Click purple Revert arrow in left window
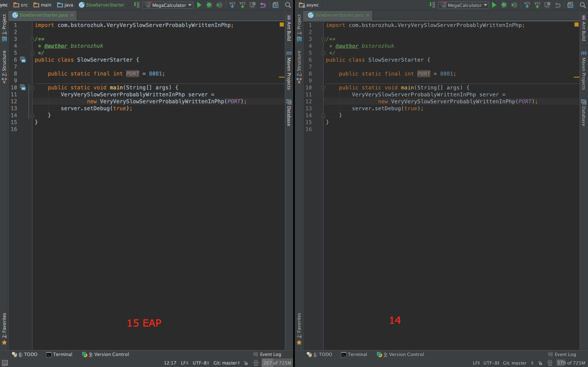Screen dimensions: 588x367 pyautogui.click(x=263, y=5)
